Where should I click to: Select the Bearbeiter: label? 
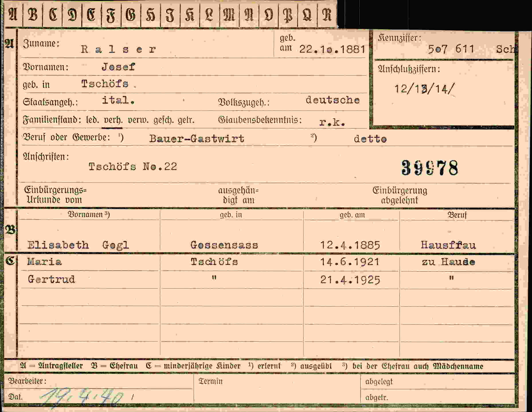pos(27,381)
